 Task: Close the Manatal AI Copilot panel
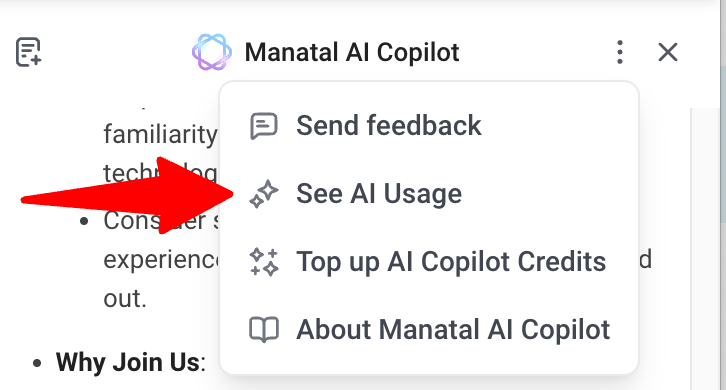(668, 52)
